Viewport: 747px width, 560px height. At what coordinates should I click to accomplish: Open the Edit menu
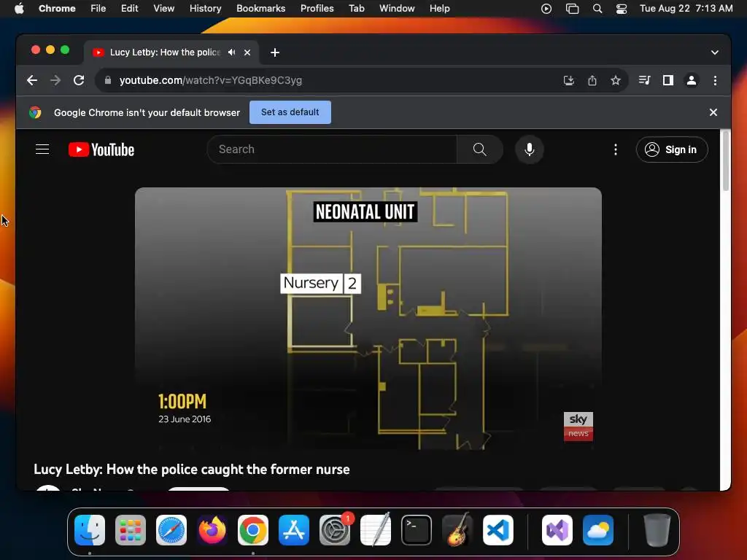coord(130,9)
